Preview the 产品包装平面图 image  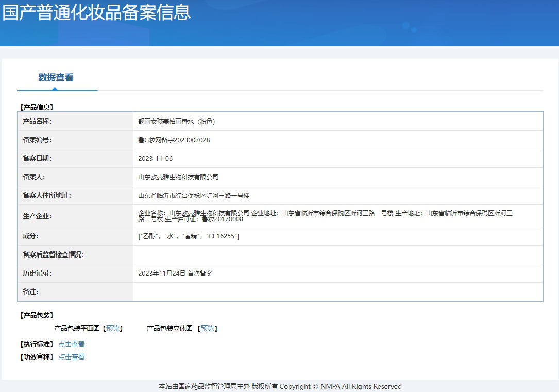[x=113, y=328]
